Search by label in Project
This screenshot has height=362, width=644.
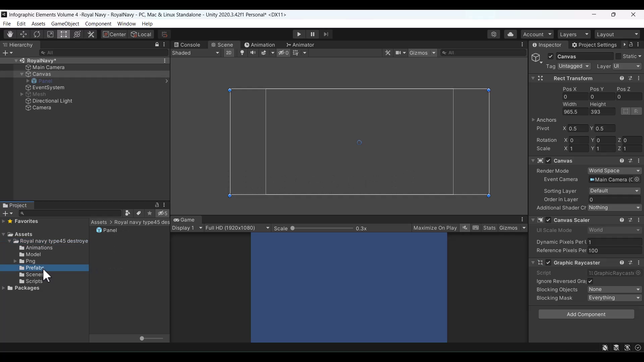139,213
